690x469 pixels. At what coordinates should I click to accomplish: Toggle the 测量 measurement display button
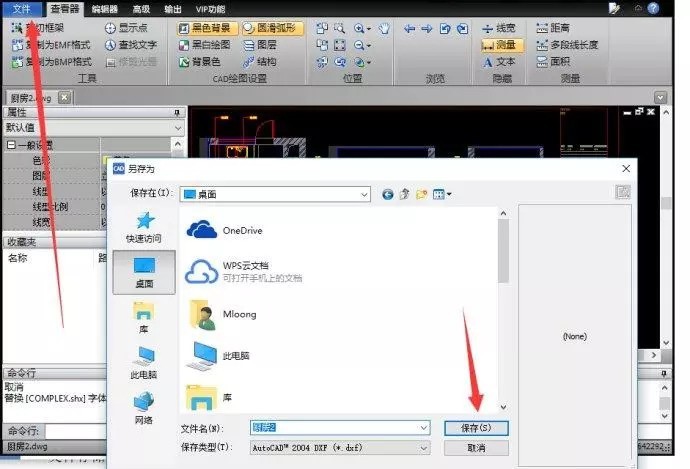point(502,45)
